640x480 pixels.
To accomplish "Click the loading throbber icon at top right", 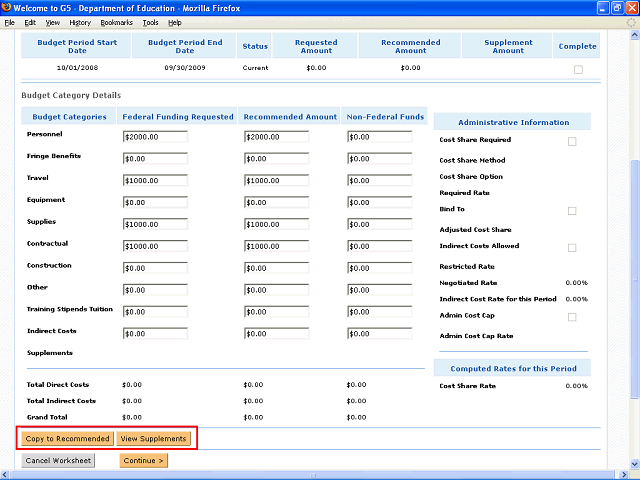I will point(630,21).
